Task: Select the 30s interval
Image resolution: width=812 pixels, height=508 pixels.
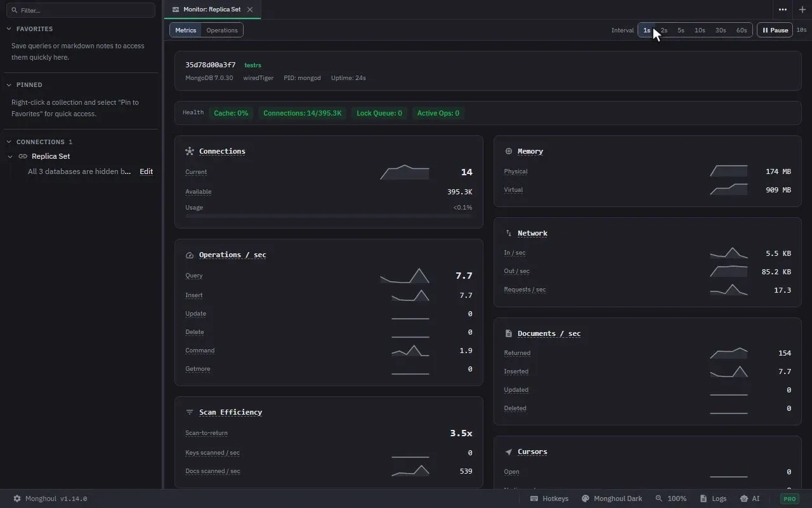Action: click(721, 30)
